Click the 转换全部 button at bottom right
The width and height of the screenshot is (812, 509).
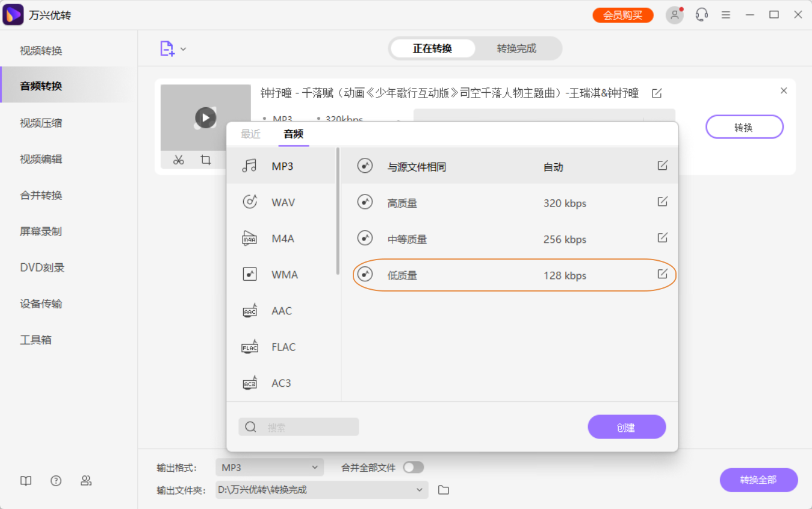coord(758,480)
